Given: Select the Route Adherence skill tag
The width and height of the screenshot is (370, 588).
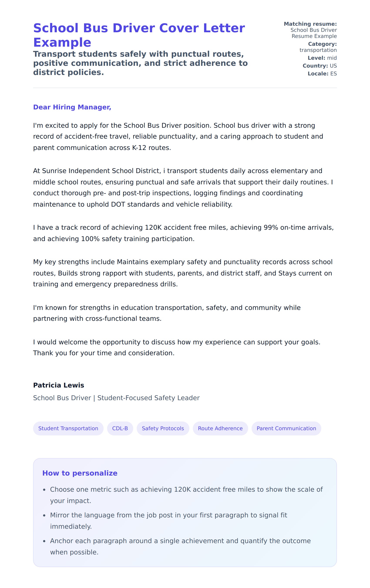Looking at the screenshot, I should click(220, 428).
